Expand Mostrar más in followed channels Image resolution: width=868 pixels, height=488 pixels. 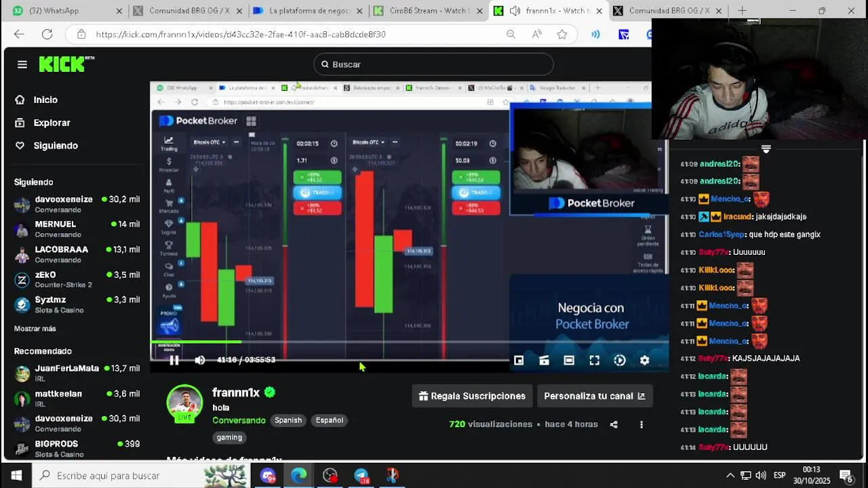(35, 329)
